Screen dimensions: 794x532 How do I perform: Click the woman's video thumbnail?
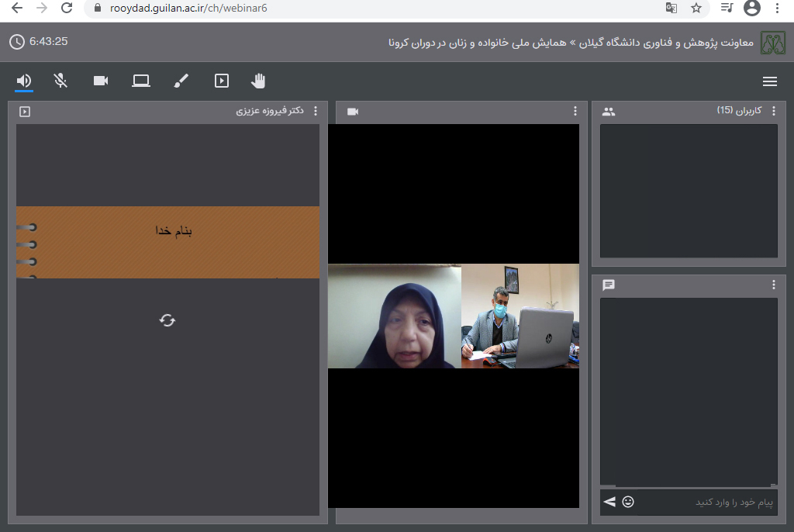(395, 316)
